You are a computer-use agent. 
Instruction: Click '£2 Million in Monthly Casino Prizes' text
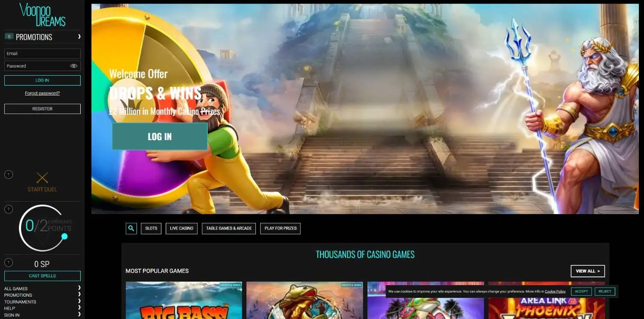(x=164, y=111)
